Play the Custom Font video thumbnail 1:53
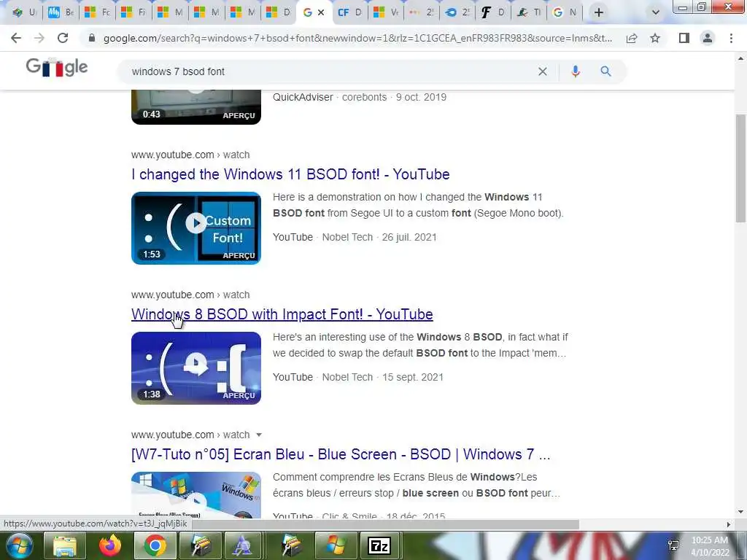This screenshot has width=747, height=560. point(196,228)
